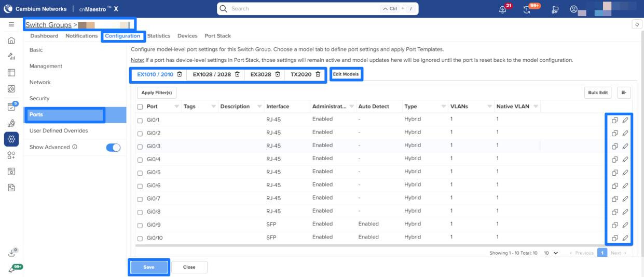Image resolution: width=644 pixels, height=277 pixels.
Task: Click the column chooser icon beside Bulk Edit
Action: point(623,93)
